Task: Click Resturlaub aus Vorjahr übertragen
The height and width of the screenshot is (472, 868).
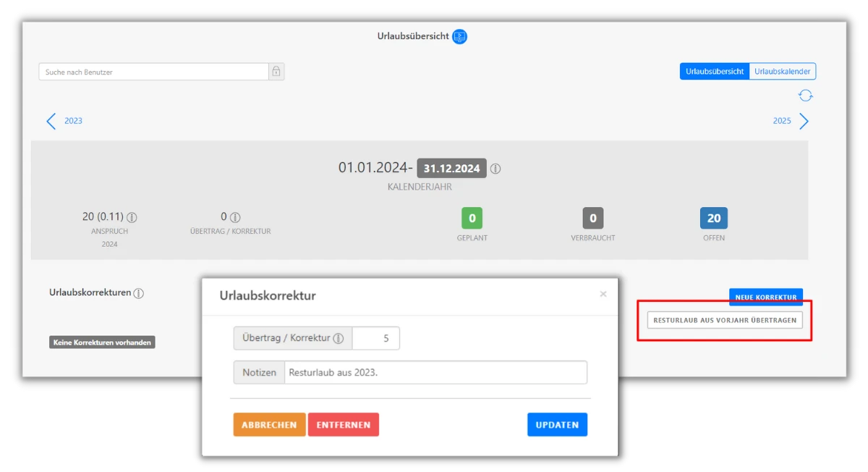Action: click(x=725, y=320)
